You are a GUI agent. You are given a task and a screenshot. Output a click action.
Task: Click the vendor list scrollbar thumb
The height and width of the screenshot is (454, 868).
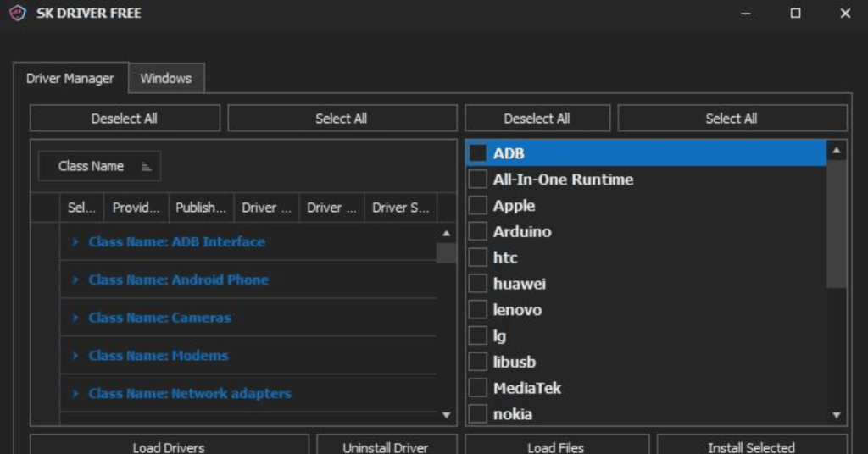[837, 224]
